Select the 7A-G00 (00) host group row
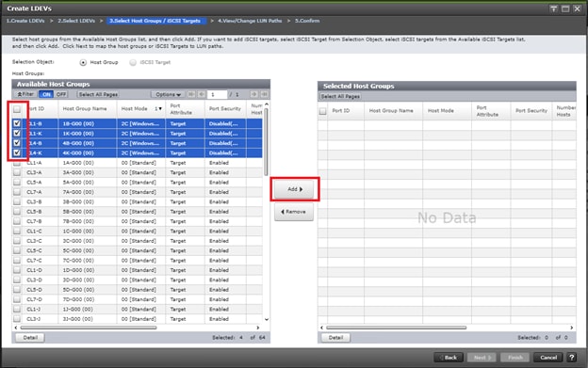 [138, 192]
